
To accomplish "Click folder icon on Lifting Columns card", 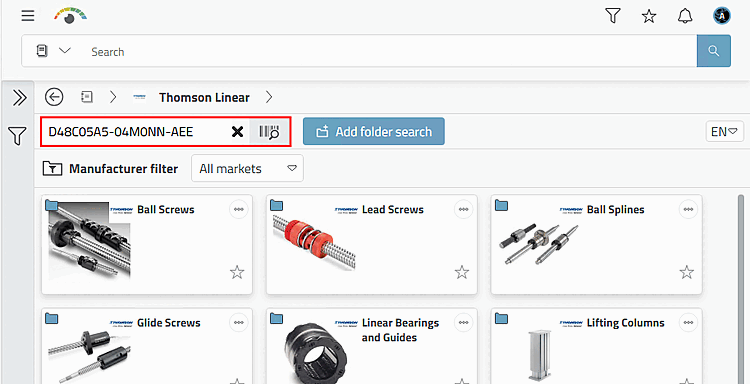I will click(x=501, y=318).
